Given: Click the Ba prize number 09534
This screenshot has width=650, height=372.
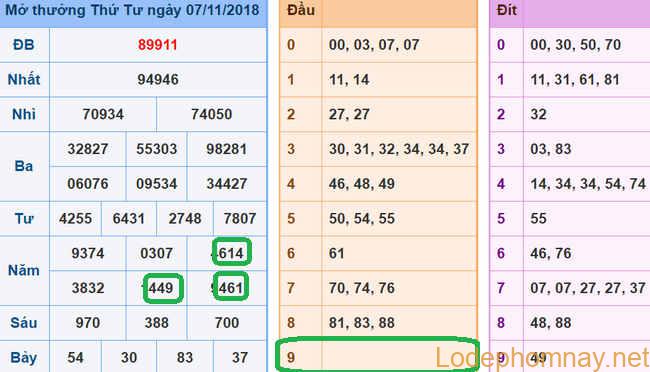Looking at the screenshot, I should click(x=157, y=184).
